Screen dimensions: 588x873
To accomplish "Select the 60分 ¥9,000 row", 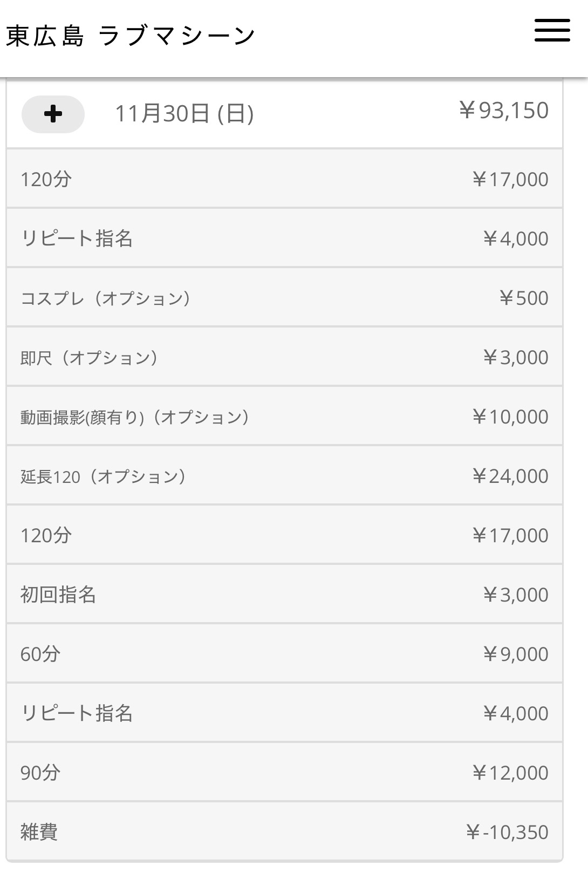I will click(284, 654).
